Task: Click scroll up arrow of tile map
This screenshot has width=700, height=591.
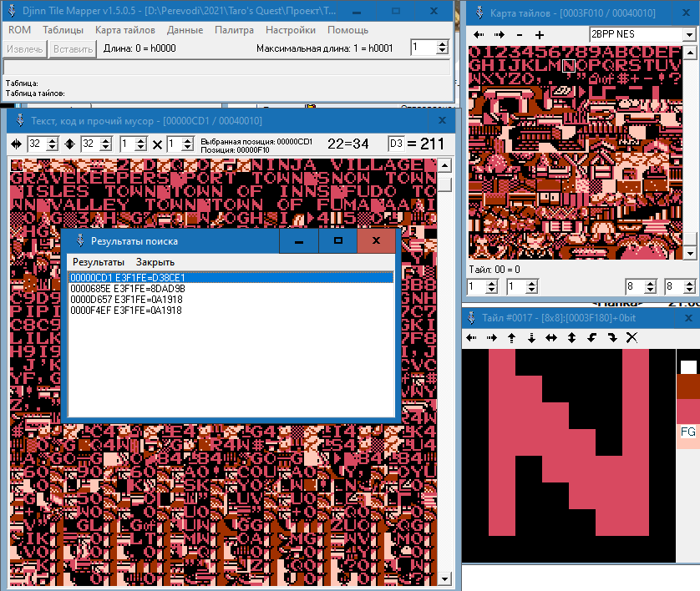Action: click(690, 53)
